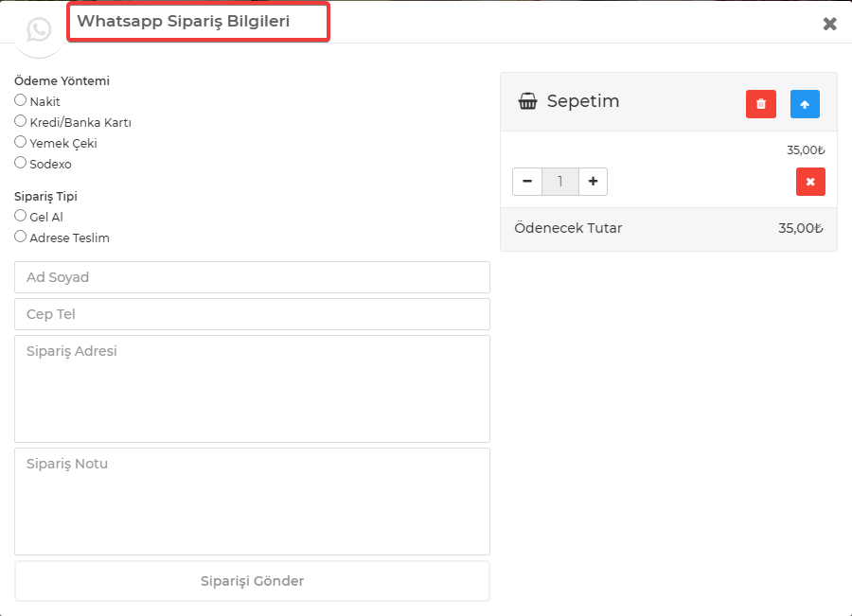Viewport: 852px width, 616px height.
Task: Click the shopping basket icon beside Sepetim
Action: tap(527, 101)
